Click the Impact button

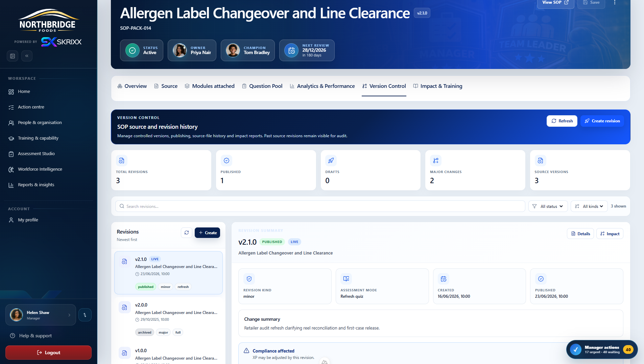click(x=610, y=234)
